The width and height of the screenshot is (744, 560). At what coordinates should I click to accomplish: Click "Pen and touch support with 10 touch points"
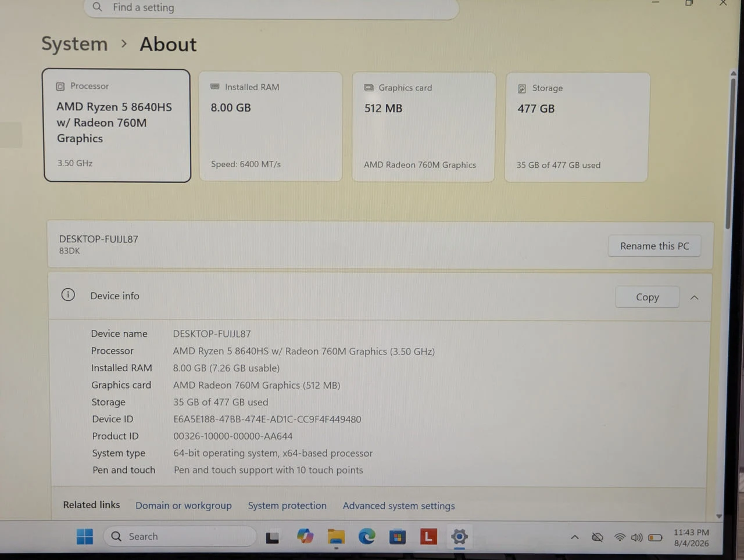268,469
